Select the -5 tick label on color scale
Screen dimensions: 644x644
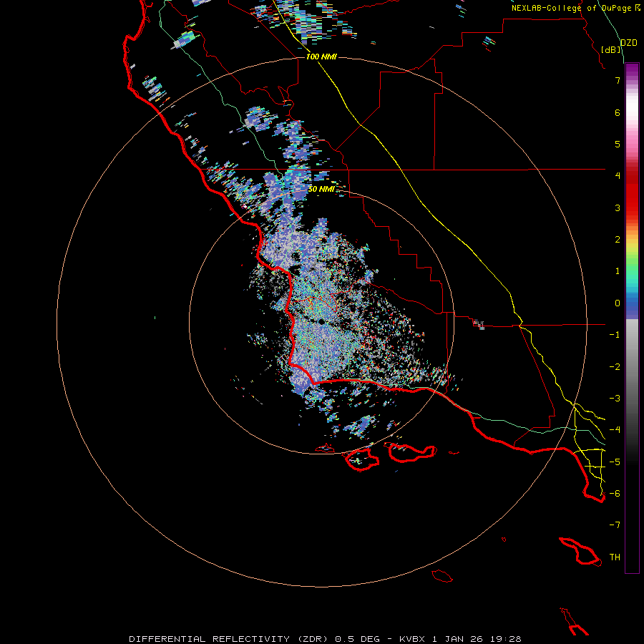tap(615, 462)
